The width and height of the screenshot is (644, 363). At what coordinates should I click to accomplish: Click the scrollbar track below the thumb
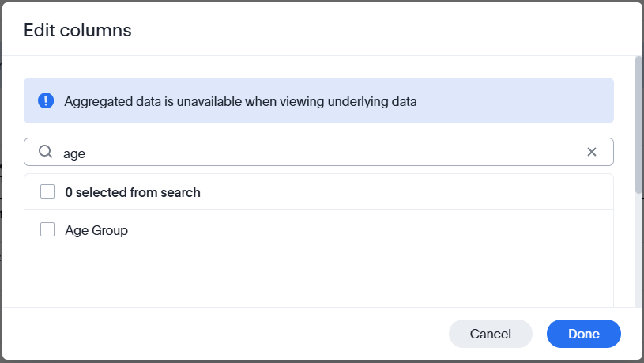coord(638,253)
